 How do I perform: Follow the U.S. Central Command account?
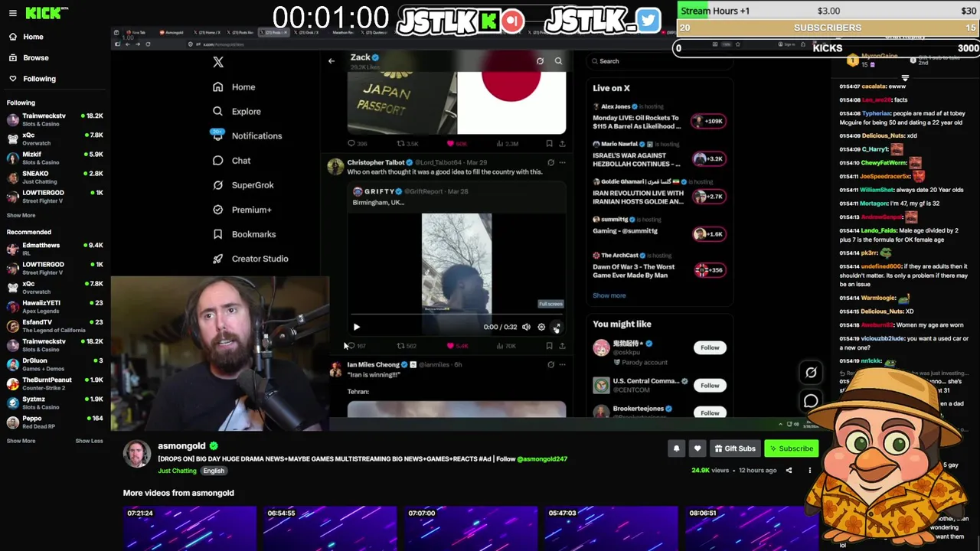pyautogui.click(x=710, y=386)
